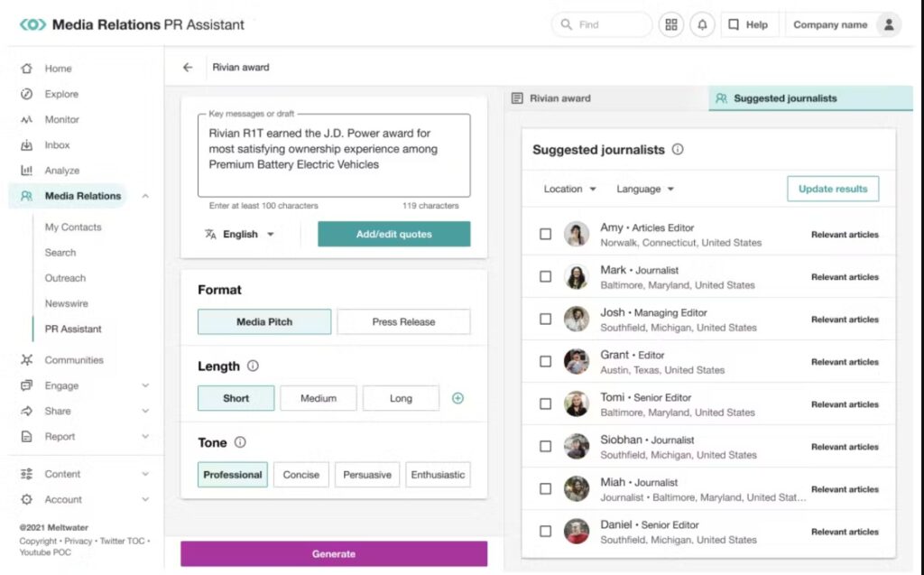
Task: Switch to Suggested journalists tab
Action: [x=811, y=98]
